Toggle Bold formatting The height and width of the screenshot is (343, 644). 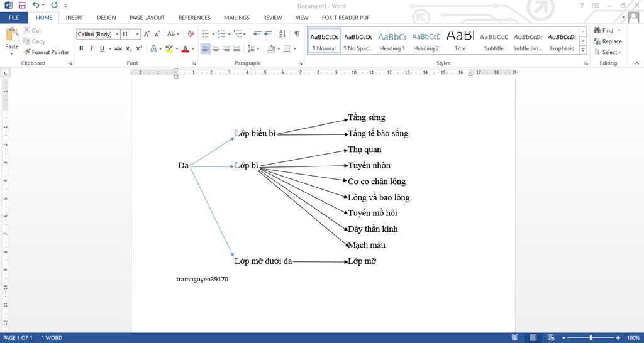pos(81,48)
